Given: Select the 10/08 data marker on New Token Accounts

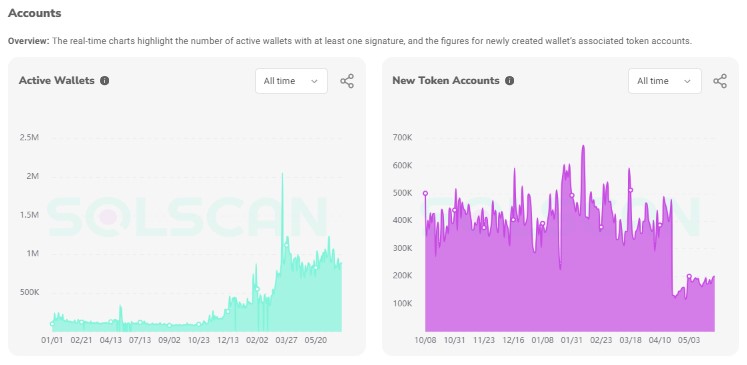Looking at the screenshot, I should (x=425, y=193).
